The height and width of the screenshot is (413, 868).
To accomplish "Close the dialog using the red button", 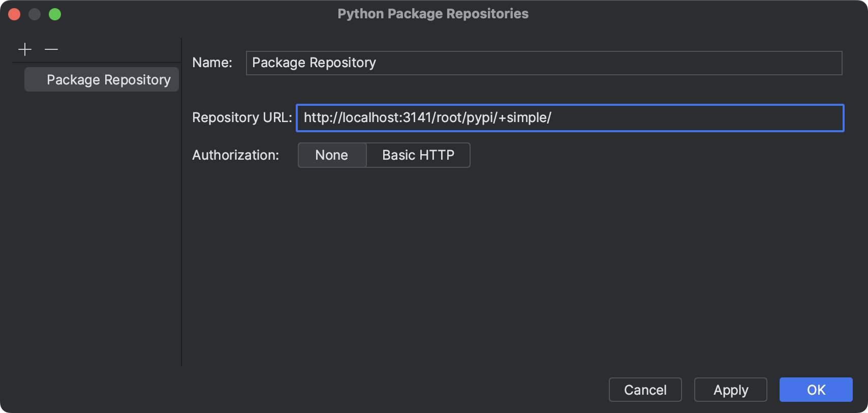I will click(x=14, y=14).
